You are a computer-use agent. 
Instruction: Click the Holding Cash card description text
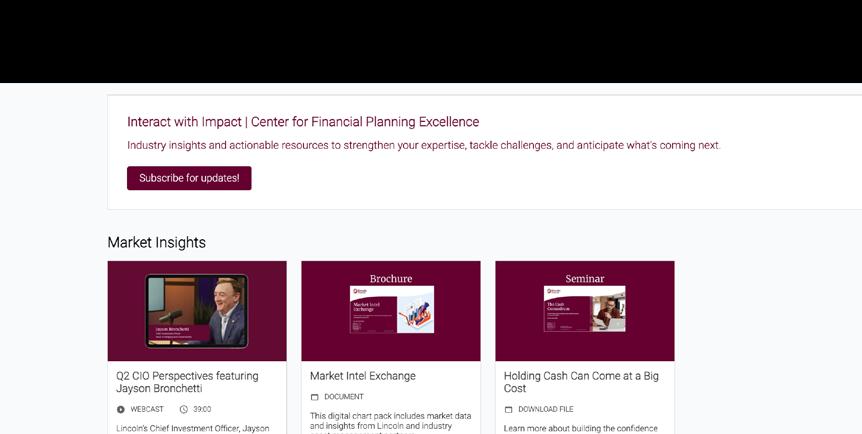click(580, 428)
